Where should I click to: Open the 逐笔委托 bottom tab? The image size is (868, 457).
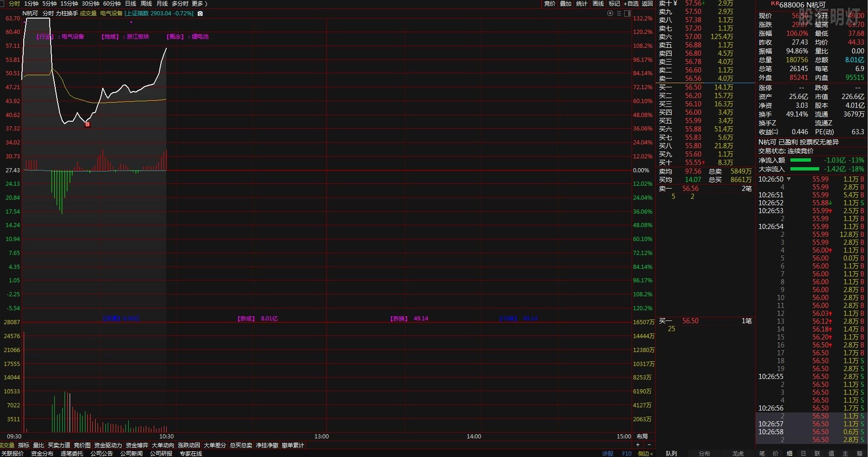[x=72, y=453]
